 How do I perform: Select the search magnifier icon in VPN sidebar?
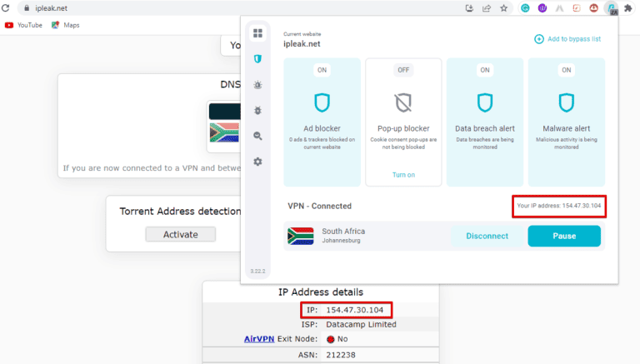click(x=257, y=136)
